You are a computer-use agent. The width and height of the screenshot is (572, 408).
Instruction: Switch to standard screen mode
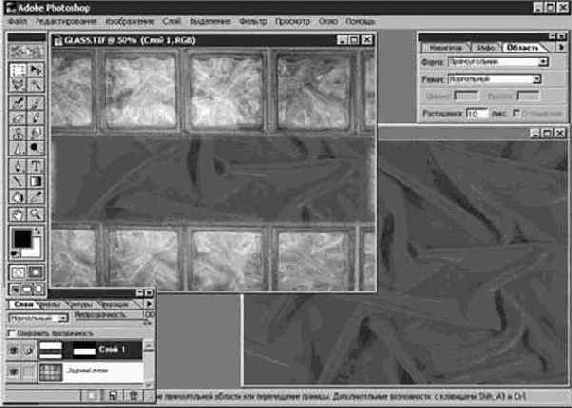pos(15,290)
